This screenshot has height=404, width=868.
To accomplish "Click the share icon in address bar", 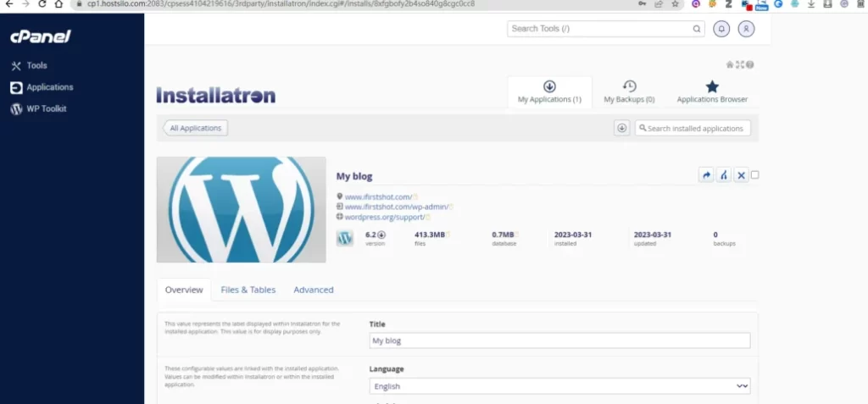I will click(x=658, y=4).
